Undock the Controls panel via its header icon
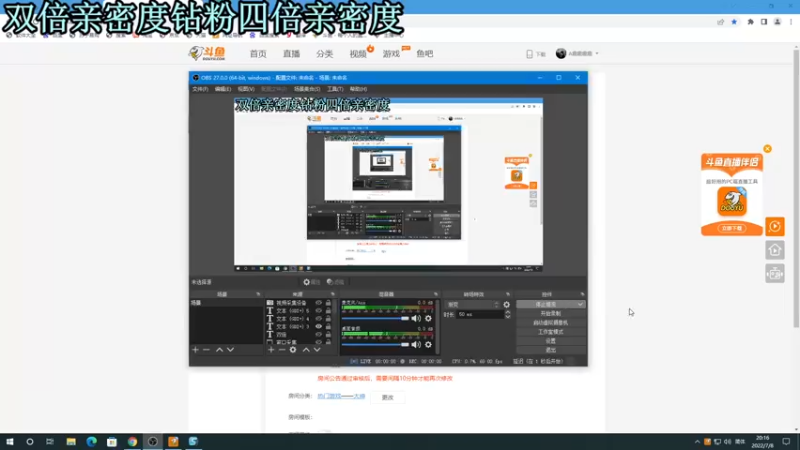The height and width of the screenshot is (450, 800). pyautogui.click(x=582, y=294)
